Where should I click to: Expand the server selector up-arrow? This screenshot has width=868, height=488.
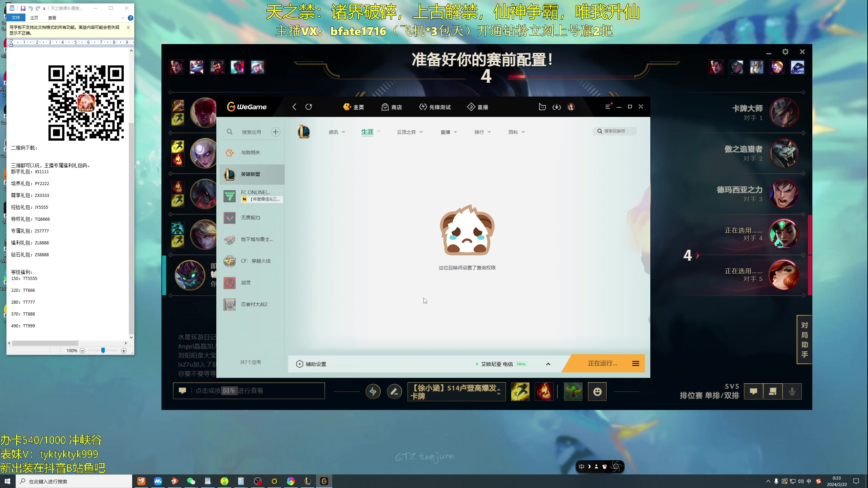click(548, 364)
